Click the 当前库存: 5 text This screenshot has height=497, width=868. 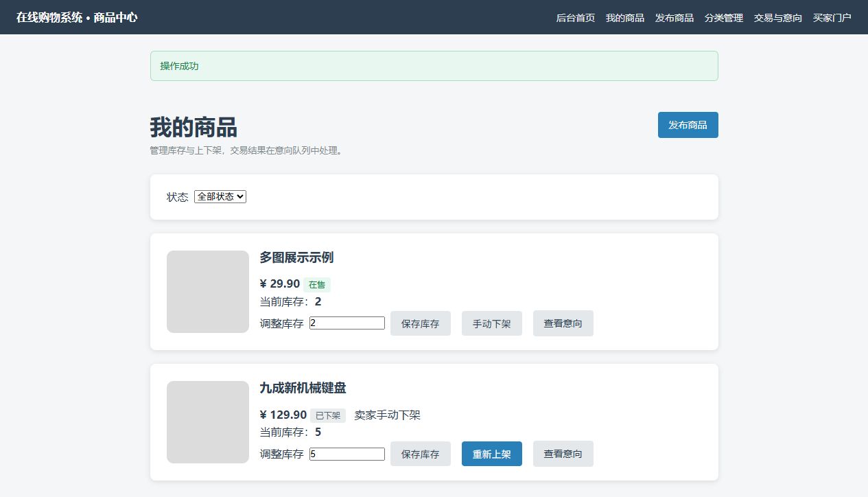(x=290, y=432)
